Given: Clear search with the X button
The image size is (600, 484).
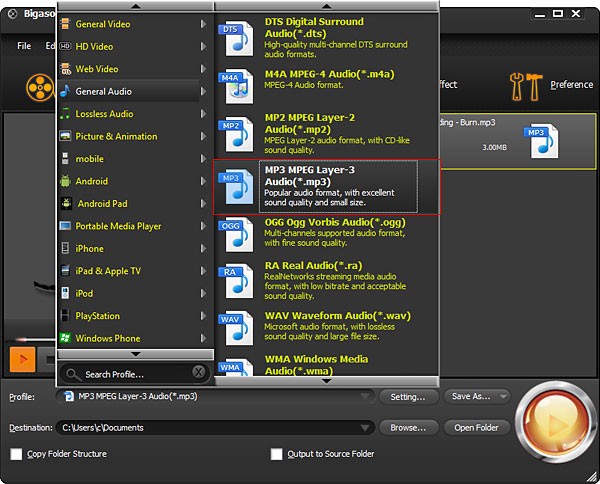Looking at the screenshot, I should [x=198, y=372].
